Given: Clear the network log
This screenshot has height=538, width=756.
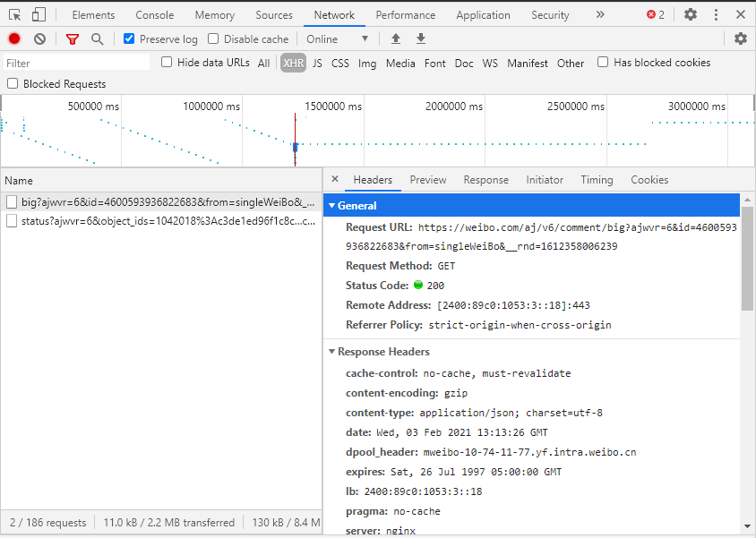Looking at the screenshot, I should (x=40, y=39).
